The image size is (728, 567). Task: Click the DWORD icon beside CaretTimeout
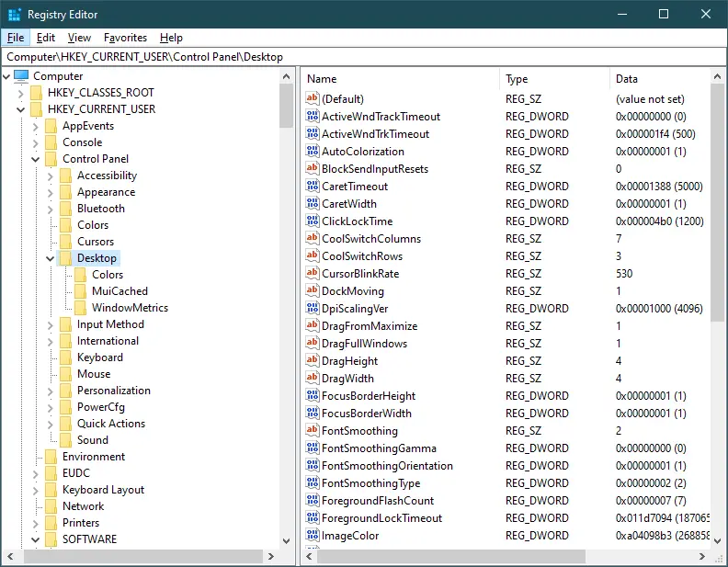(x=313, y=186)
